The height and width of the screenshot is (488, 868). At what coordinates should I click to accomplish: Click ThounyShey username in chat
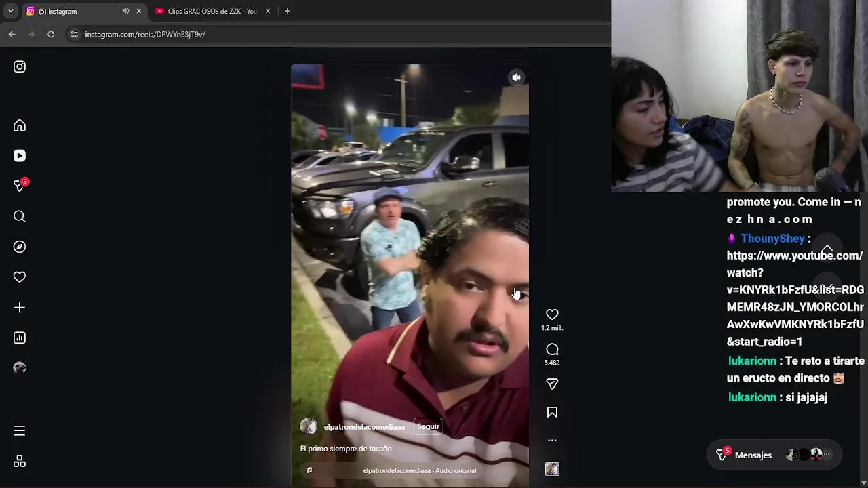coord(772,239)
